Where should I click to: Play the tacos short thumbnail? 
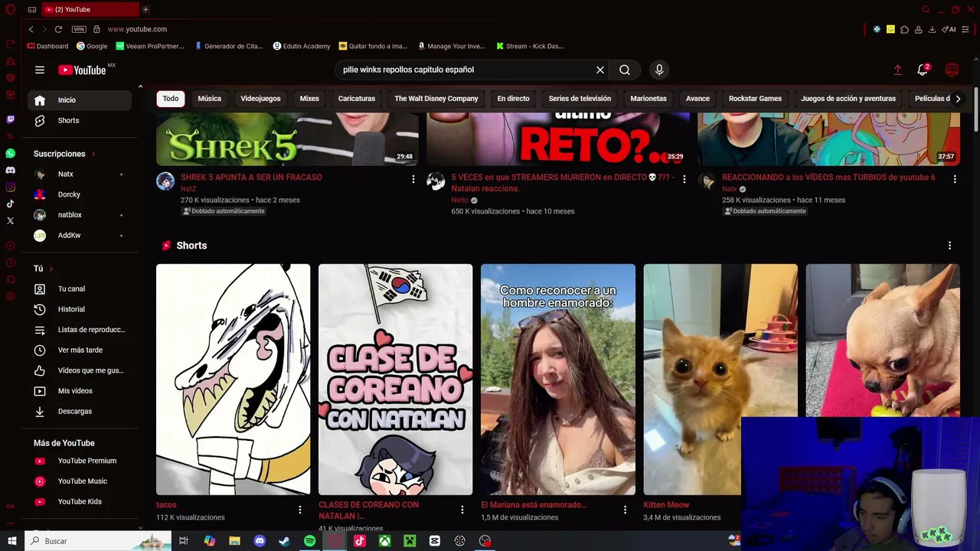[234, 380]
